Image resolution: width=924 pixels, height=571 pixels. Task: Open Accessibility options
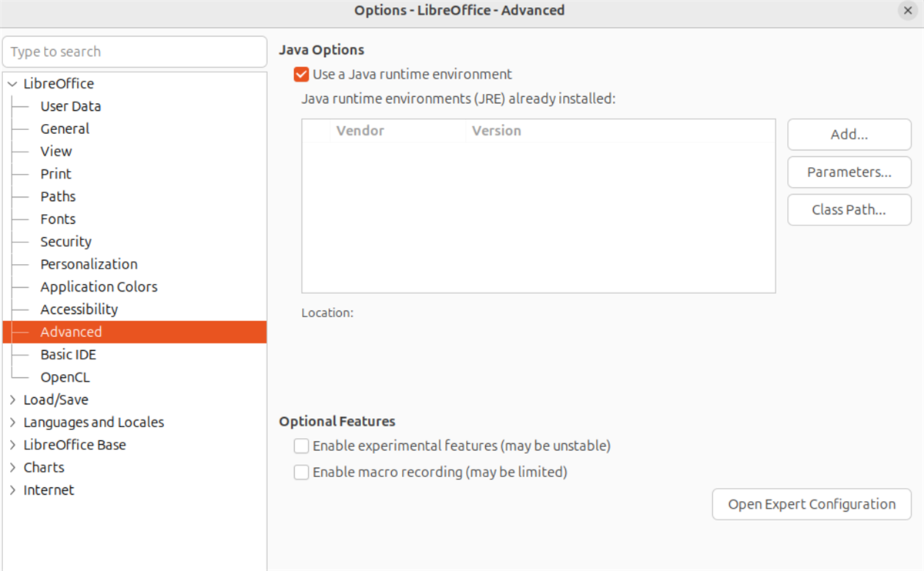pos(79,309)
